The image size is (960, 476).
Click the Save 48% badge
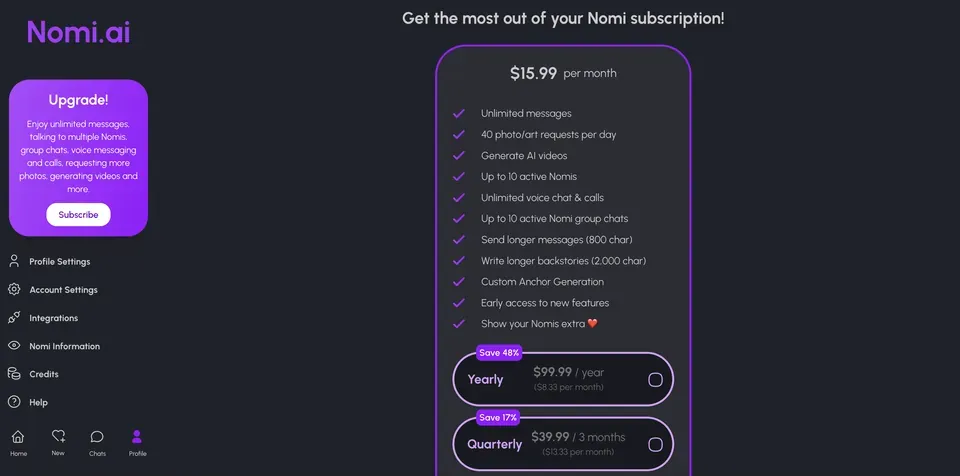pos(499,353)
